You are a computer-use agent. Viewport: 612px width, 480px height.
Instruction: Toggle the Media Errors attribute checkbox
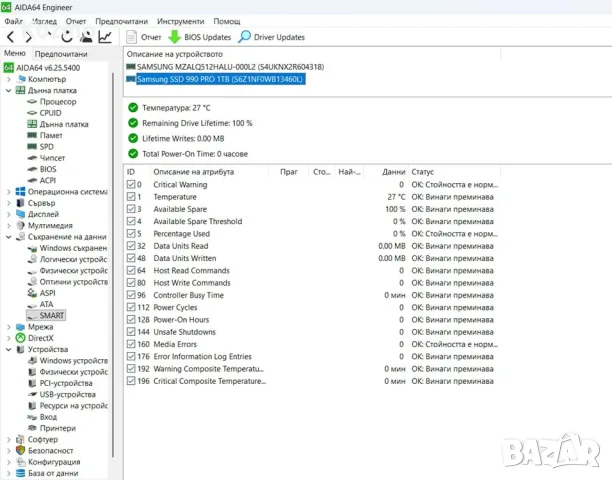131,344
